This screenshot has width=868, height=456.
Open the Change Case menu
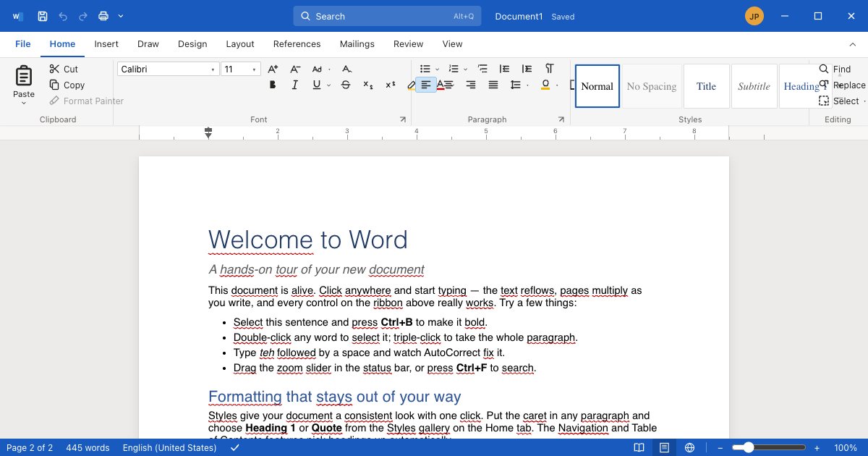(x=321, y=69)
